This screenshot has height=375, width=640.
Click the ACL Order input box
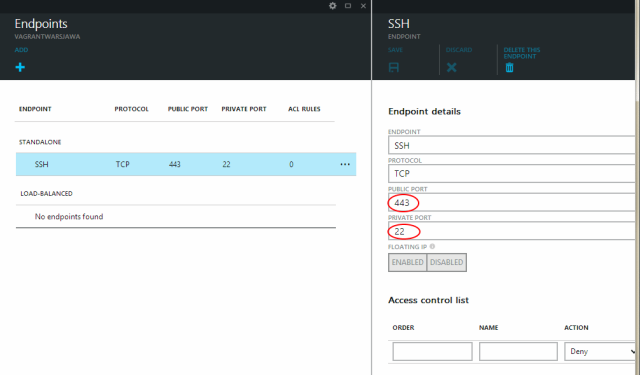432,351
